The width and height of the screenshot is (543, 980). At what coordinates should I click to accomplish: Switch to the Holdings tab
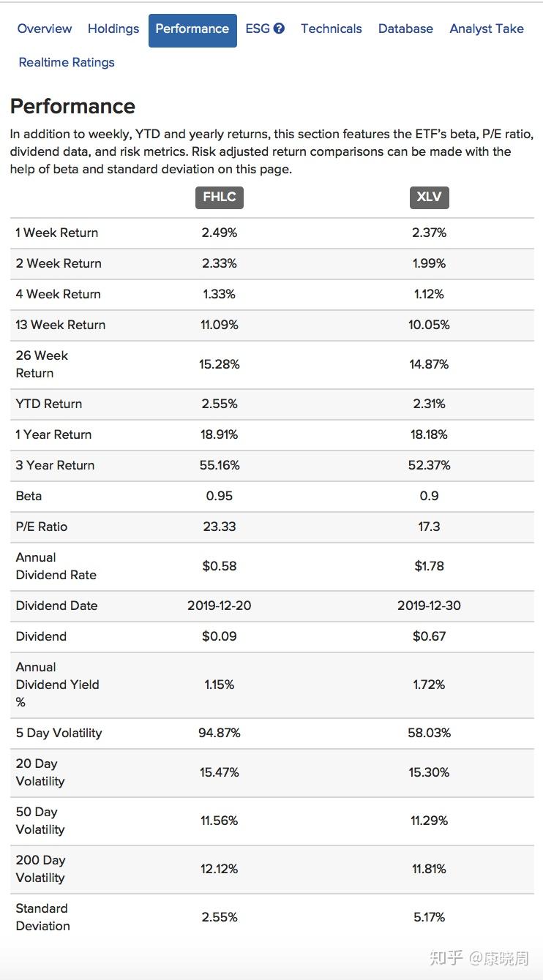coord(113,29)
